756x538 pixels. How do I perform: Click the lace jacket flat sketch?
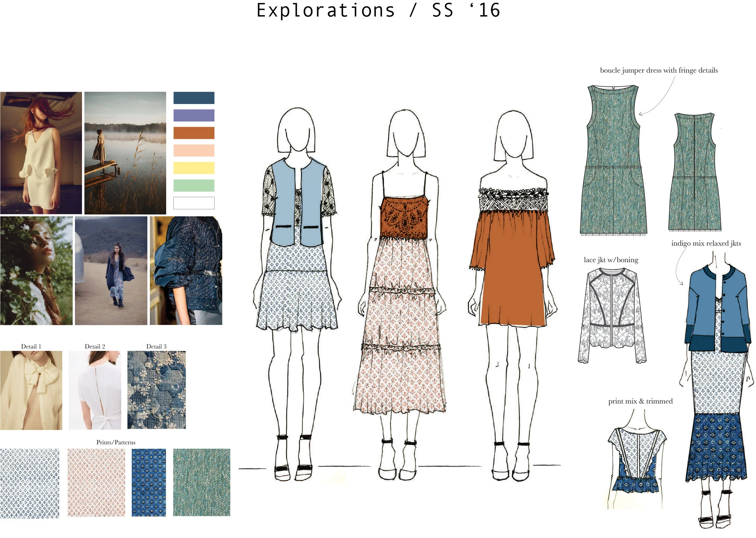[x=612, y=315]
